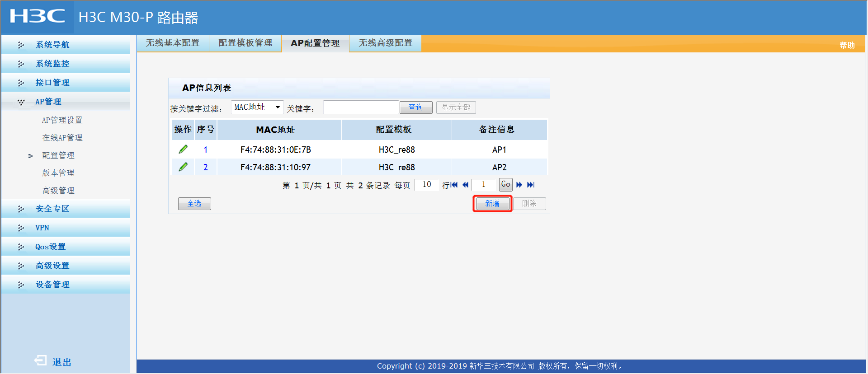Click MAC address F4:74:88:31:10:97
This screenshot has width=868, height=374.
click(276, 167)
